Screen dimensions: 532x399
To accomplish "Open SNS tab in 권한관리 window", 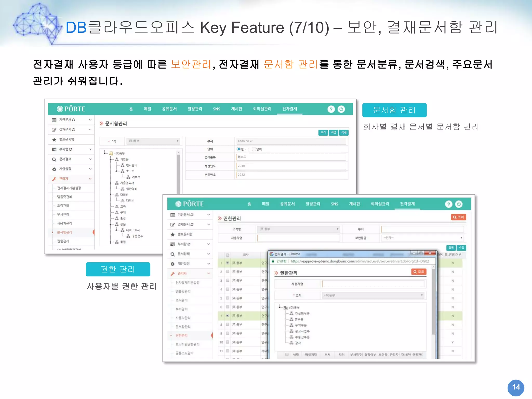I will (x=335, y=204).
